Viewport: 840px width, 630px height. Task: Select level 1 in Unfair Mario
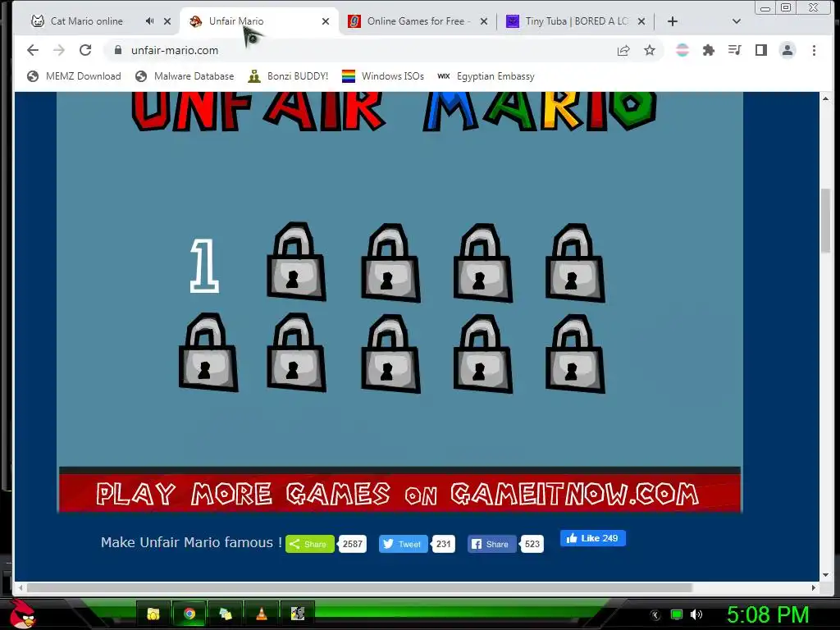click(x=204, y=266)
